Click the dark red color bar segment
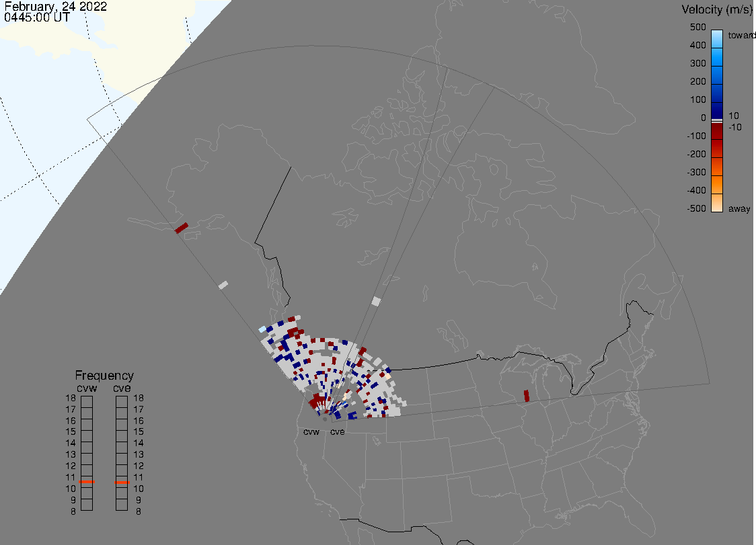Viewport: 756px width, 545px height. tap(717, 131)
